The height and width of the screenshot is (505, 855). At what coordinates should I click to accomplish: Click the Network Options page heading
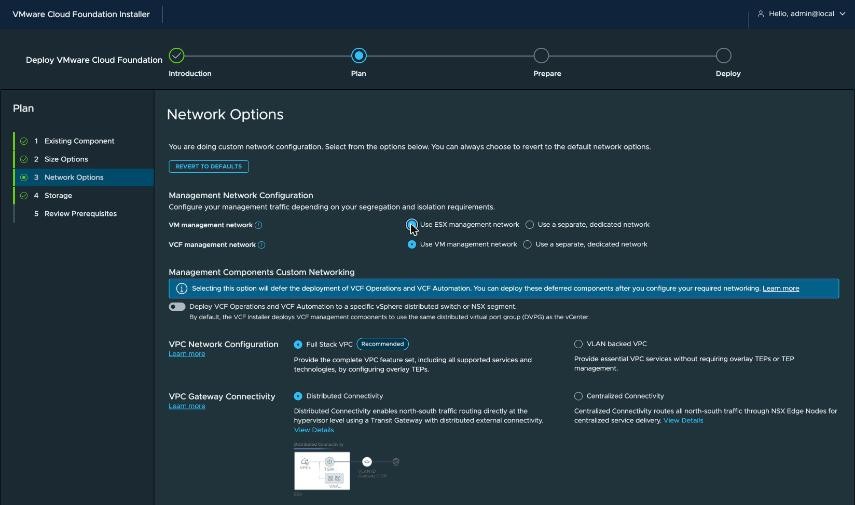tap(225, 115)
